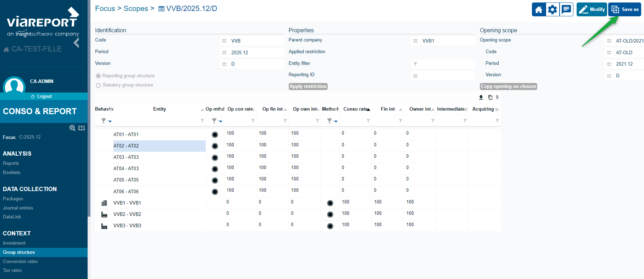The width and height of the screenshot is (644, 279).
Task: Select Statutory group structure radio button
Action: point(98,85)
